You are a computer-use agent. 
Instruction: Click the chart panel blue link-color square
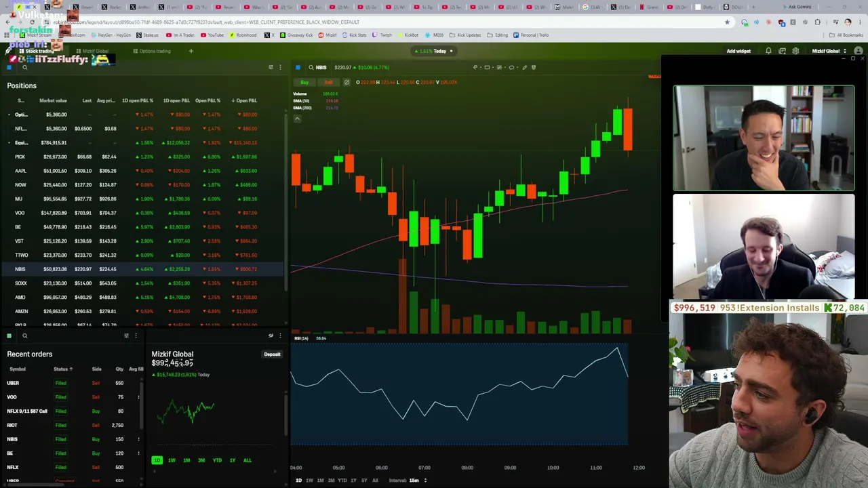coord(298,67)
